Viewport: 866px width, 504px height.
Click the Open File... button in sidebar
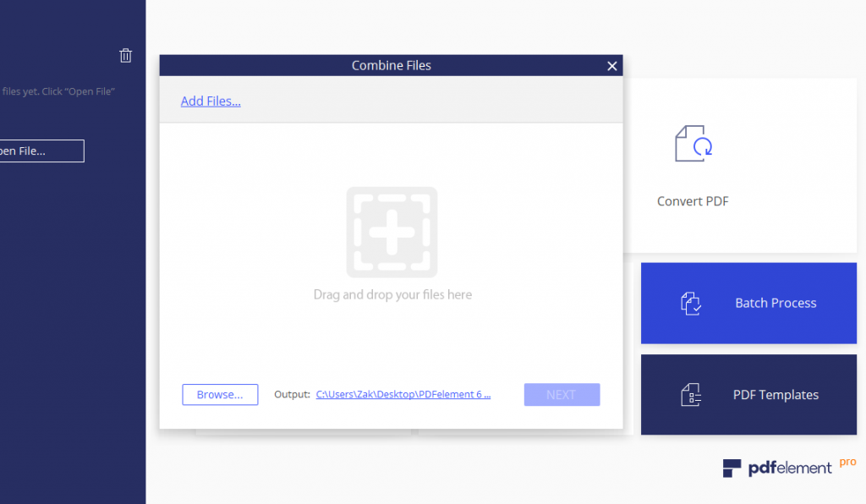34,151
